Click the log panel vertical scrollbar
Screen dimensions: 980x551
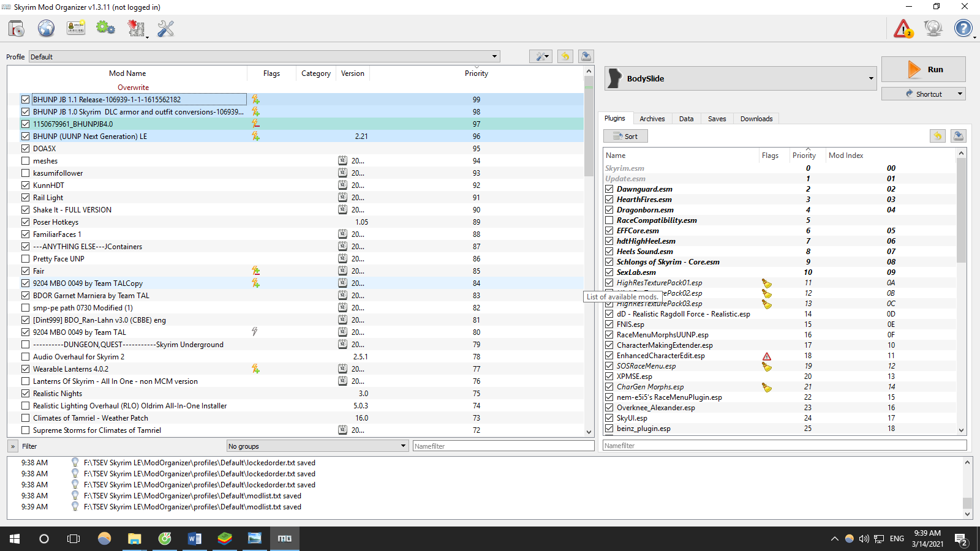pyautogui.click(x=968, y=489)
